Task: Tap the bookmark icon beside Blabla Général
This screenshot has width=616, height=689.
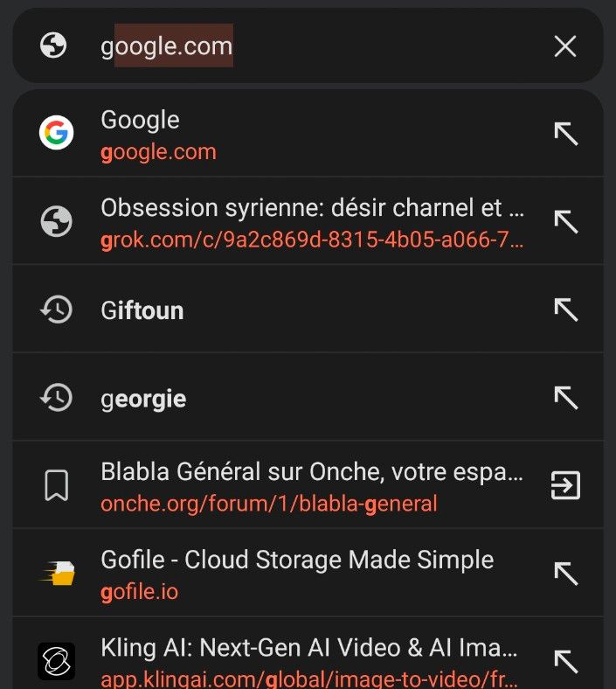Action: click(x=57, y=485)
